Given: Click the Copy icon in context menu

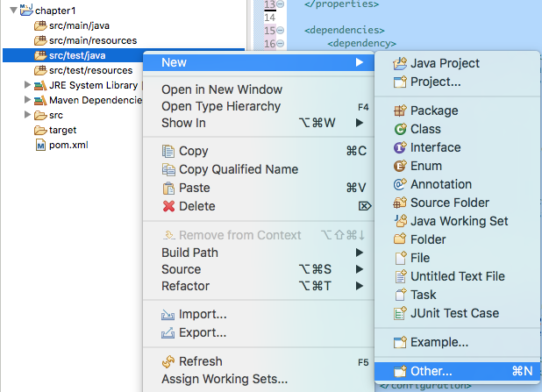Looking at the screenshot, I should click(168, 151).
